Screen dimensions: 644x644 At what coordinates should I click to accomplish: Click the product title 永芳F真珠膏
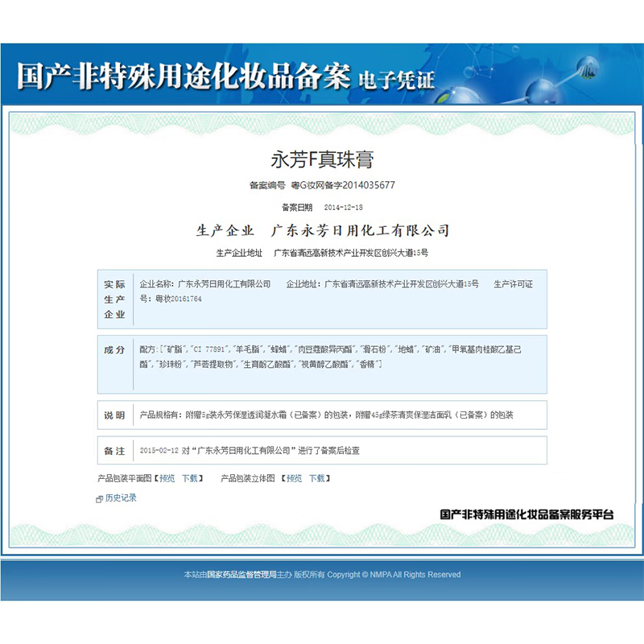[x=322, y=159]
